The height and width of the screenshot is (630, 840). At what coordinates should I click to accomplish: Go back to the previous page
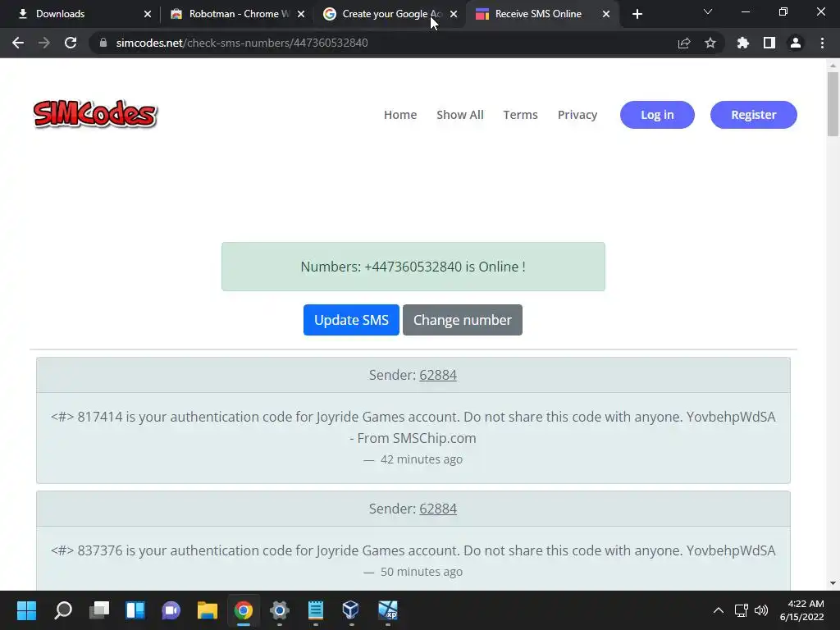point(18,43)
